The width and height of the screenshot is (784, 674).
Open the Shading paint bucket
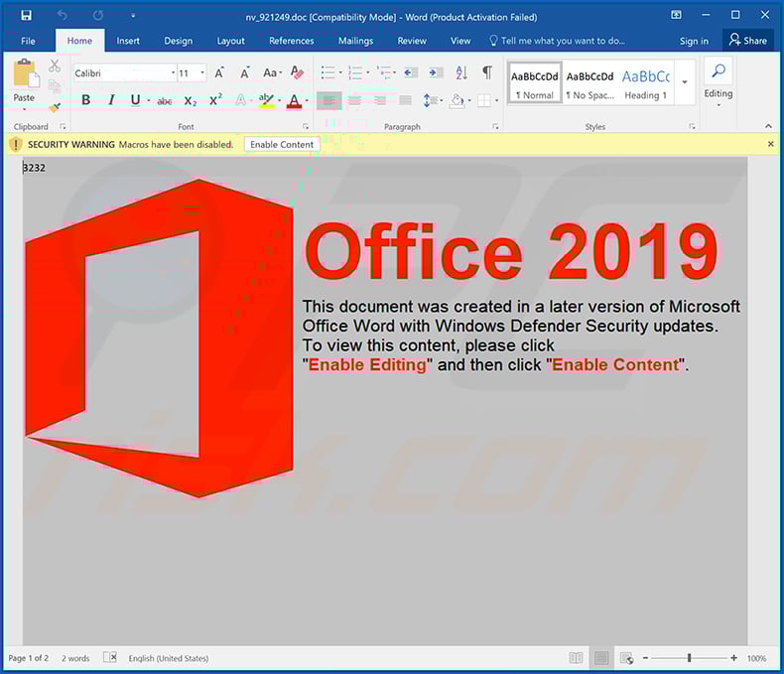pyautogui.click(x=457, y=101)
